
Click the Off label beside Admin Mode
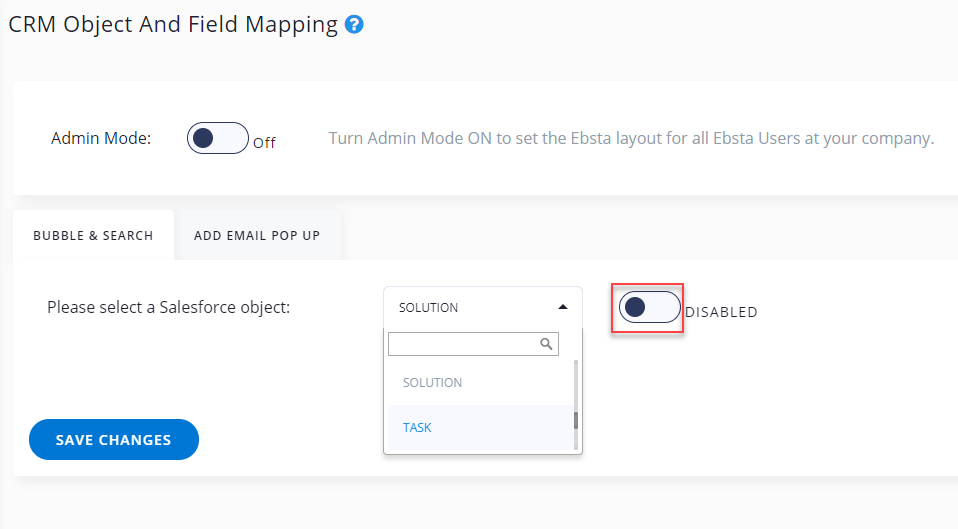click(264, 143)
